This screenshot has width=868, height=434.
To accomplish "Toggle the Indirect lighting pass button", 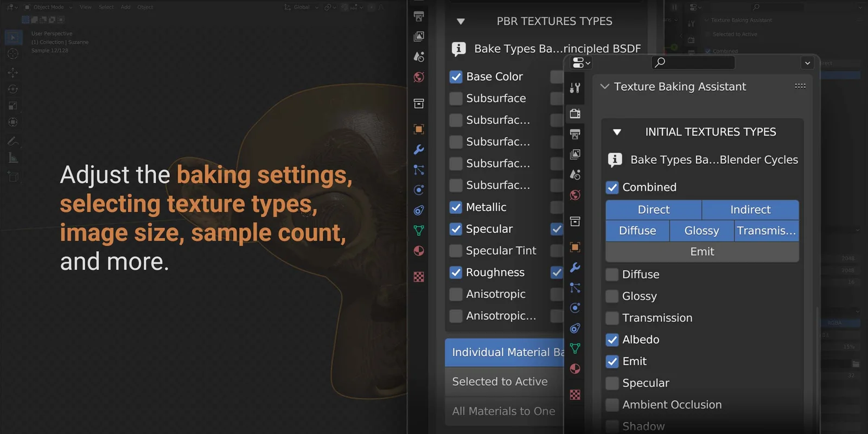I will (750, 210).
